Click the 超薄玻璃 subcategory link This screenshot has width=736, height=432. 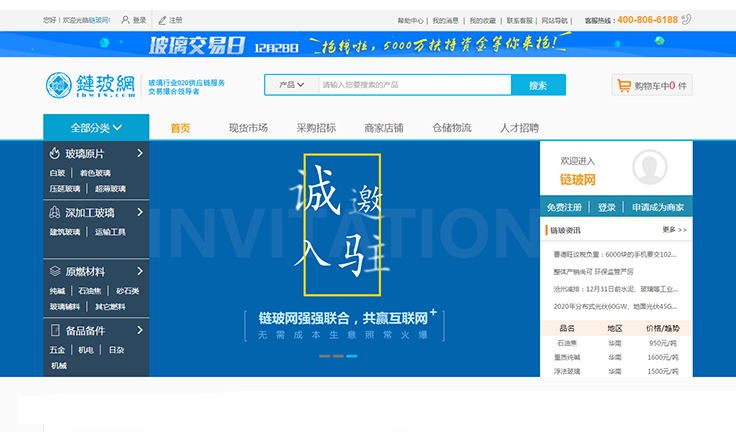[110, 189]
